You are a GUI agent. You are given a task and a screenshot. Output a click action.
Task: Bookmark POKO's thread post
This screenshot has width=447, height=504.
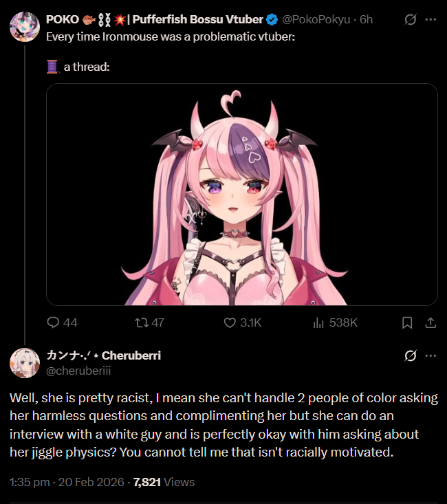click(x=407, y=322)
